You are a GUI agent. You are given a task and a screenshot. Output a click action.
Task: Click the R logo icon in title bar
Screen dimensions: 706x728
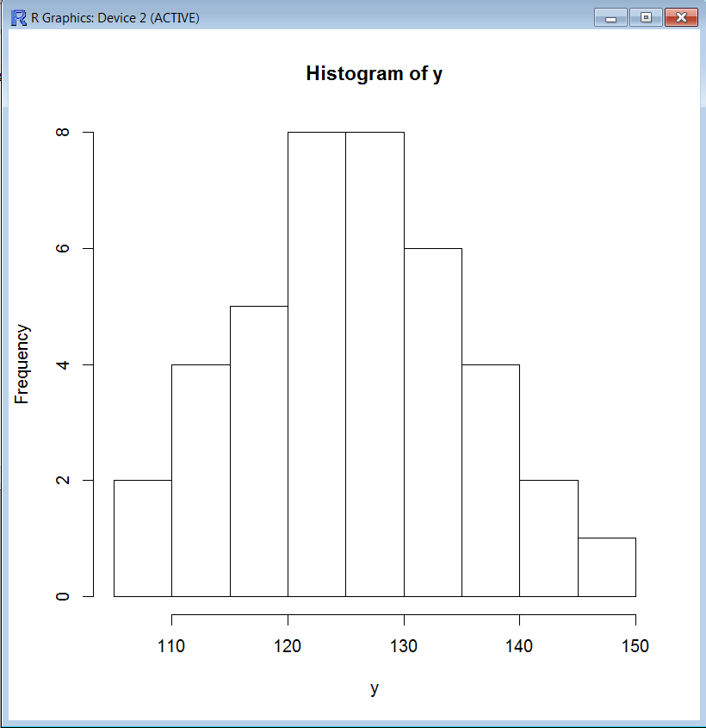19,17
